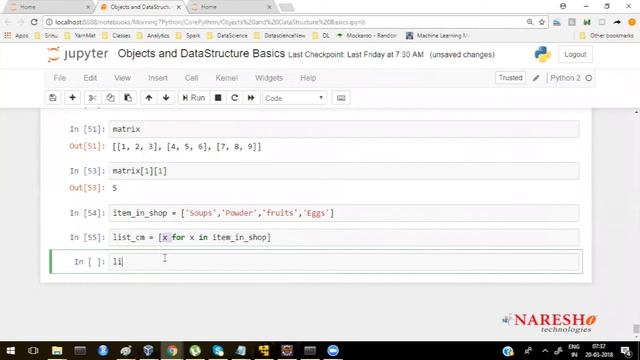Click the matrix input cell In [51]
The height and width of the screenshot is (360, 640).
[344, 129]
